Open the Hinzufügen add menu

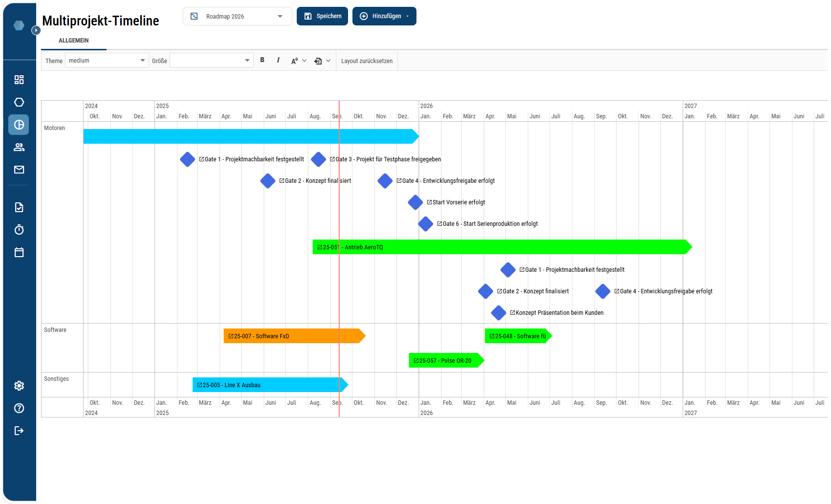[384, 16]
